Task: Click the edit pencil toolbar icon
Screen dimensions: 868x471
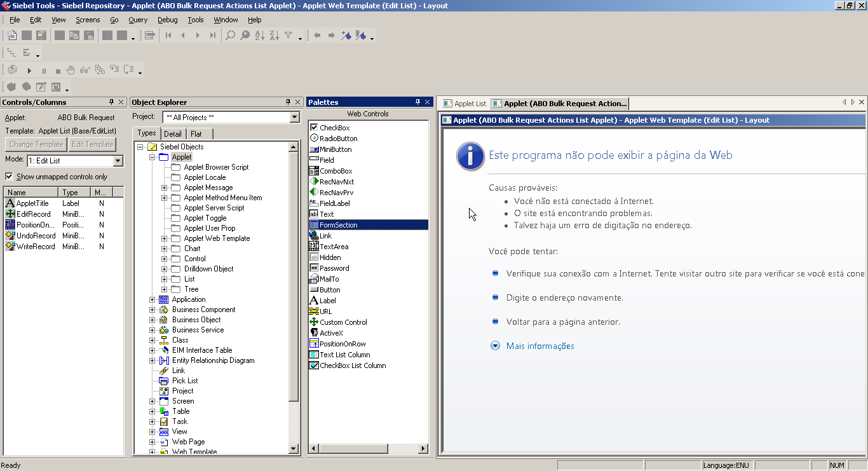Action: coord(41,87)
